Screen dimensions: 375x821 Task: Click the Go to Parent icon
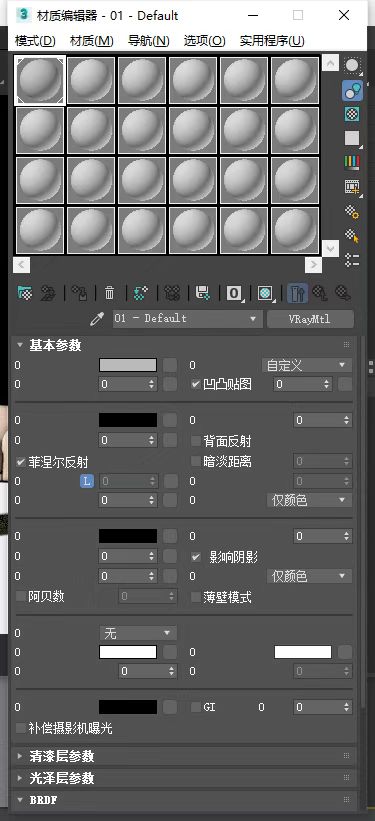[x=320, y=293]
